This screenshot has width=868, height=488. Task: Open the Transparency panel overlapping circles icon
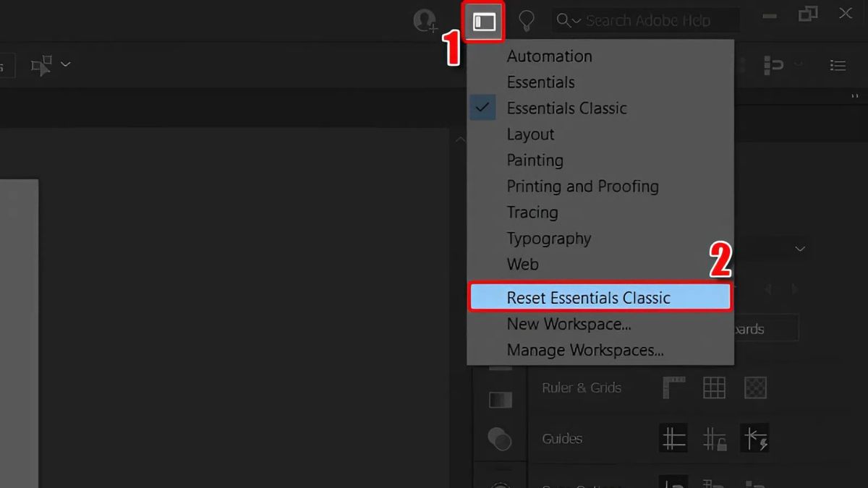pyautogui.click(x=500, y=438)
